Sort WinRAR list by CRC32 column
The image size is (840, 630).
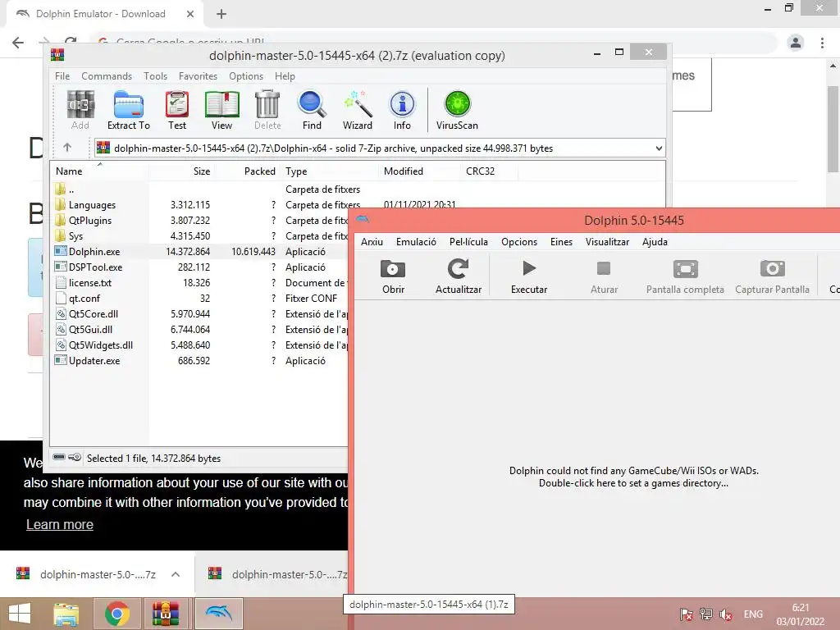[489, 171]
